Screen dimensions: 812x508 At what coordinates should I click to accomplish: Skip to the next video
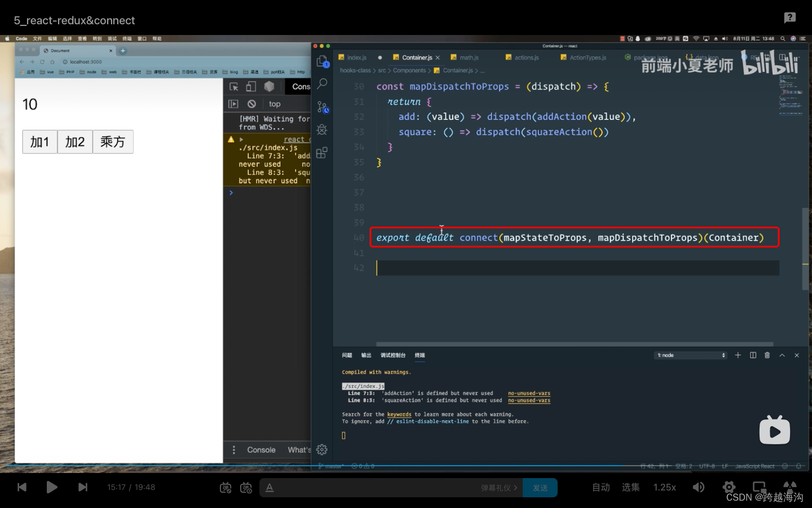(82, 487)
